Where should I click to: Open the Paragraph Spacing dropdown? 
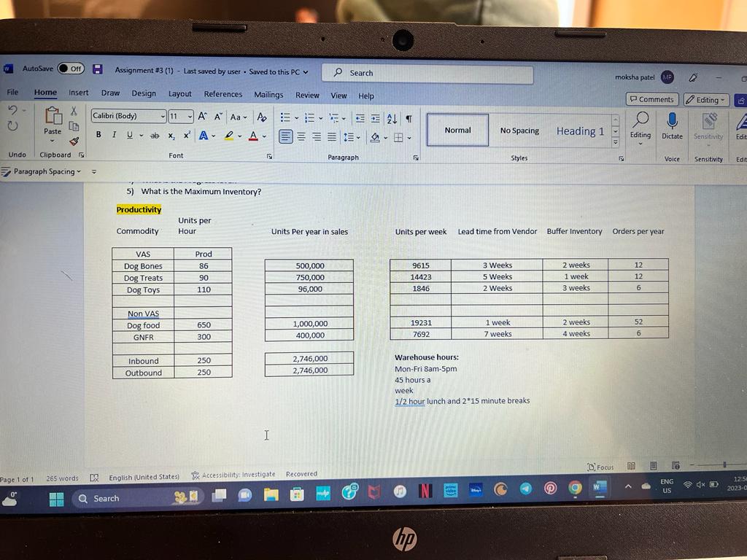click(45, 171)
